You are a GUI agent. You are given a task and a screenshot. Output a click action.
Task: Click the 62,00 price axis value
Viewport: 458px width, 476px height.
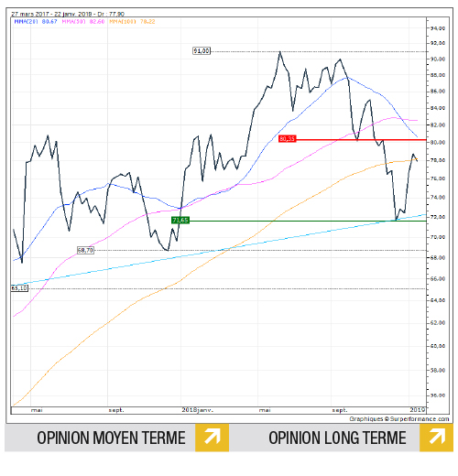pos(438,323)
